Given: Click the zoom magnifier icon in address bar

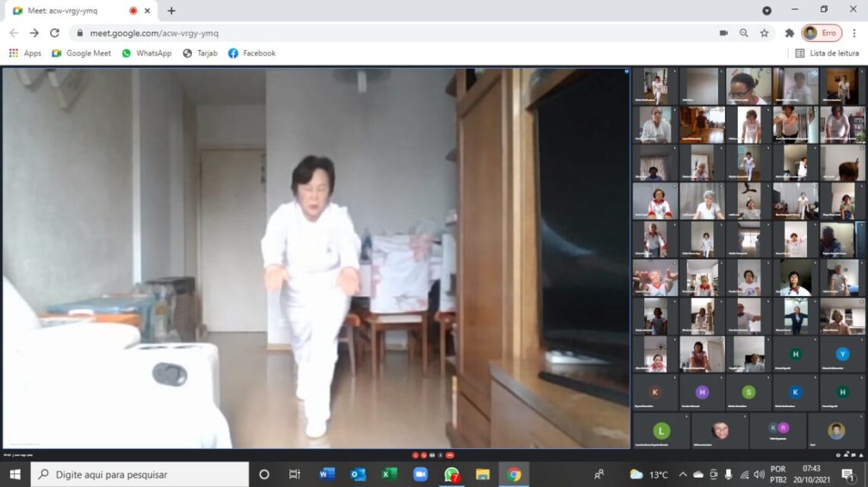Looking at the screenshot, I should (x=744, y=33).
